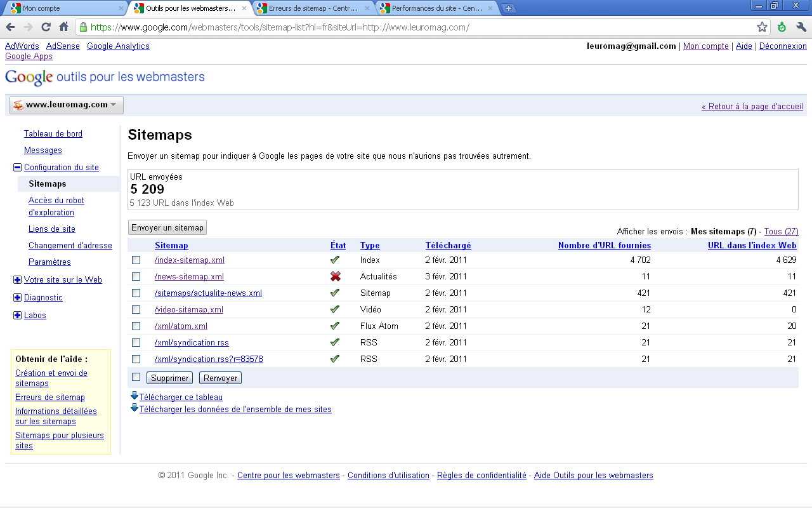Click the Renvoyer button

click(220, 378)
